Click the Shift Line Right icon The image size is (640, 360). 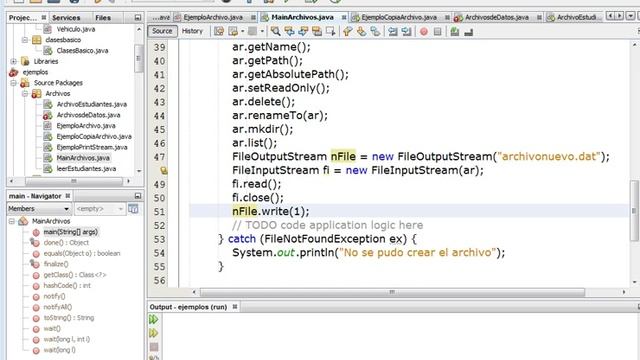click(x=406, y=31)
